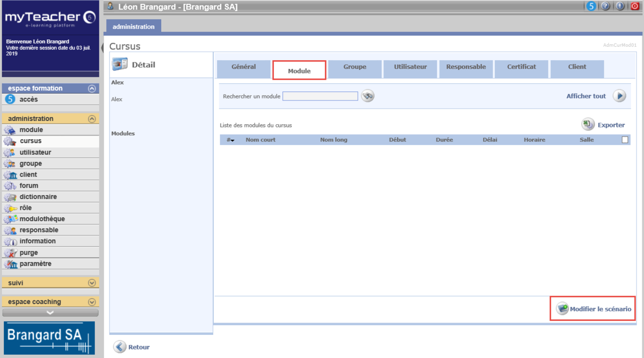Image resolution: width=644 pixels, height=358 pixels.
Task: Open modulothèque in the administration menu
Action: point(42,219)
